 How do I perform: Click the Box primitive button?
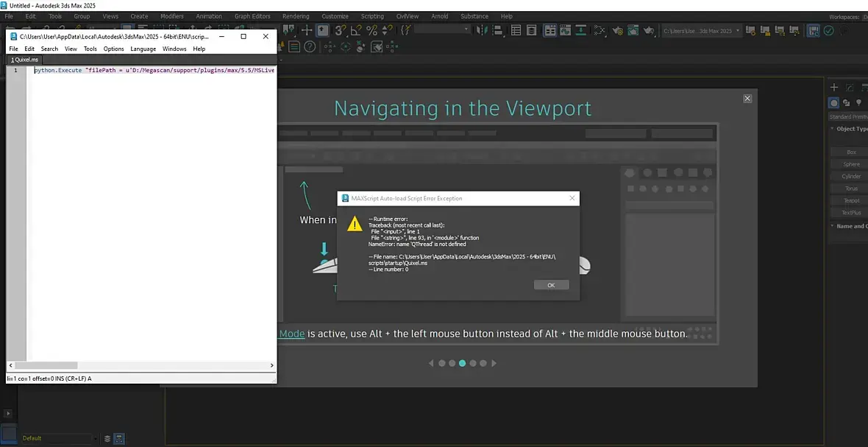click(851, 152)
